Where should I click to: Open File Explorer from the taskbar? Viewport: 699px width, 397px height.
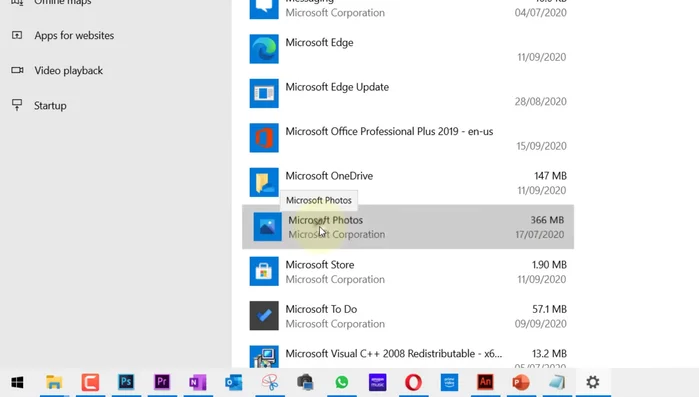54,382
